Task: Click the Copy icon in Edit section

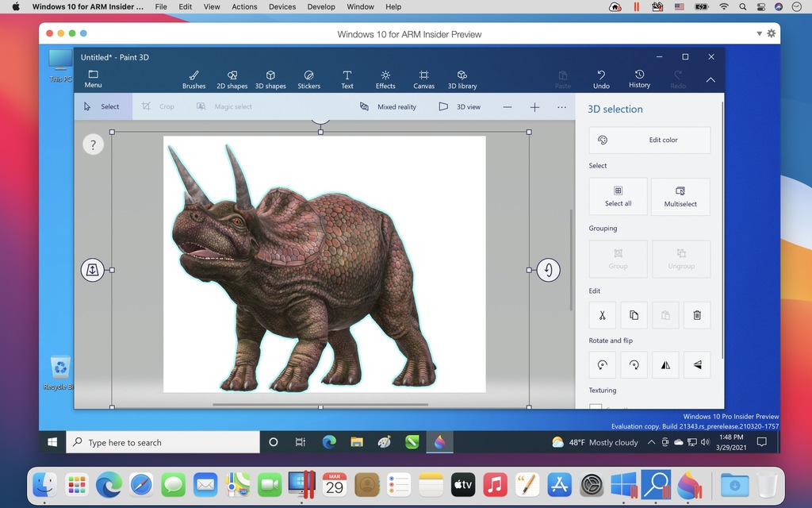Action: pyautogui.click(x=634, y=315)
